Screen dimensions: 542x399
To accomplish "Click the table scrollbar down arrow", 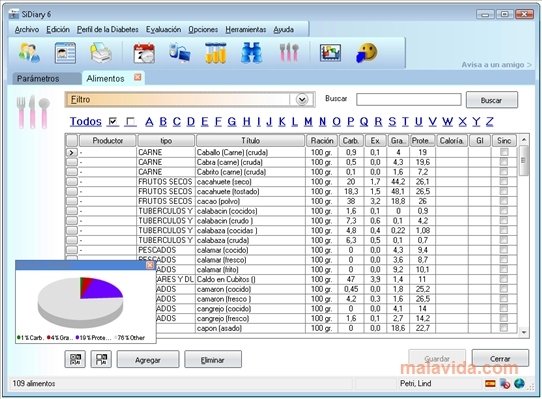I will point(524,332).
